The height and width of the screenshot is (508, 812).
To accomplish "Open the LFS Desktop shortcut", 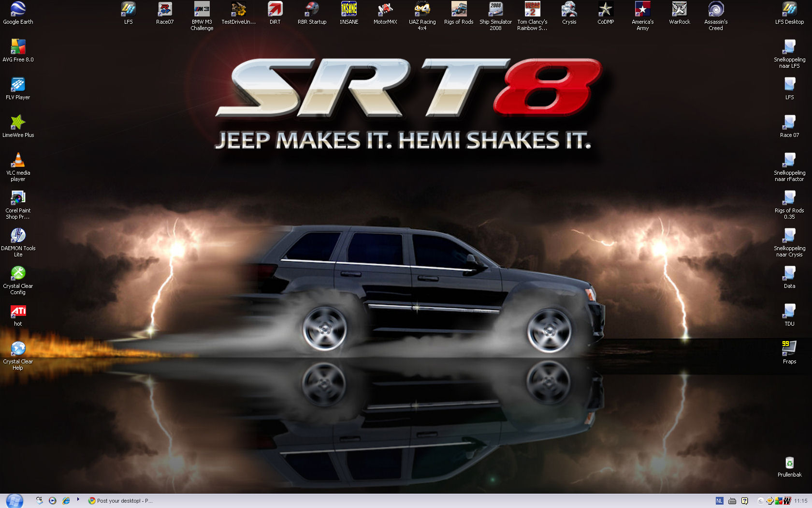I will pos(789,13).
